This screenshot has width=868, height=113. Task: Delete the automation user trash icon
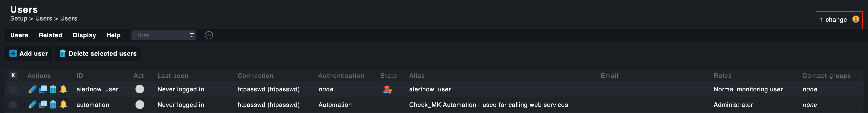[53, 105]
